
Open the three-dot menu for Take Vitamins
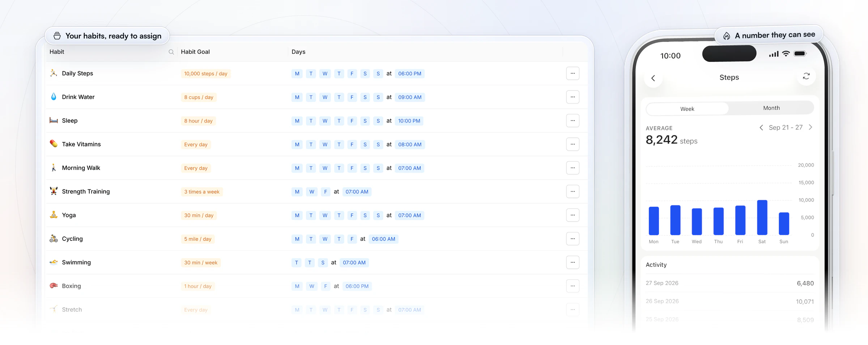[x=573, y=144]
